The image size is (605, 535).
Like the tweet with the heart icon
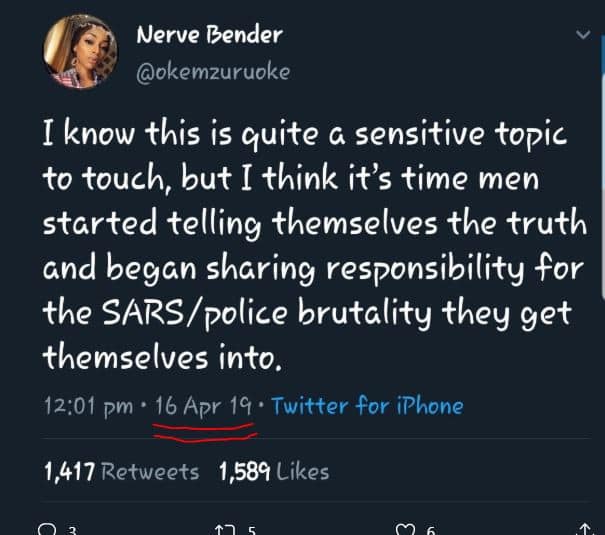(x=403, y=530)
